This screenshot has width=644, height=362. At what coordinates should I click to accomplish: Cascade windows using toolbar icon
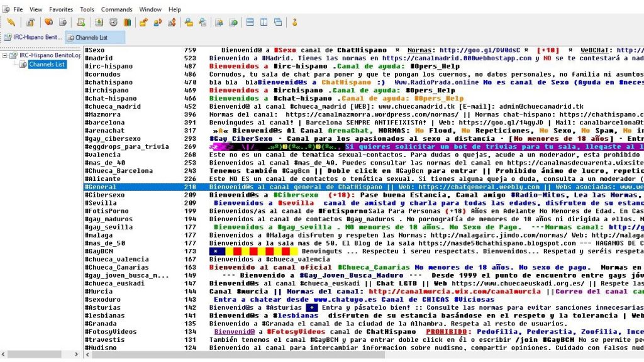pyautogui.click(x=277, y=22)
